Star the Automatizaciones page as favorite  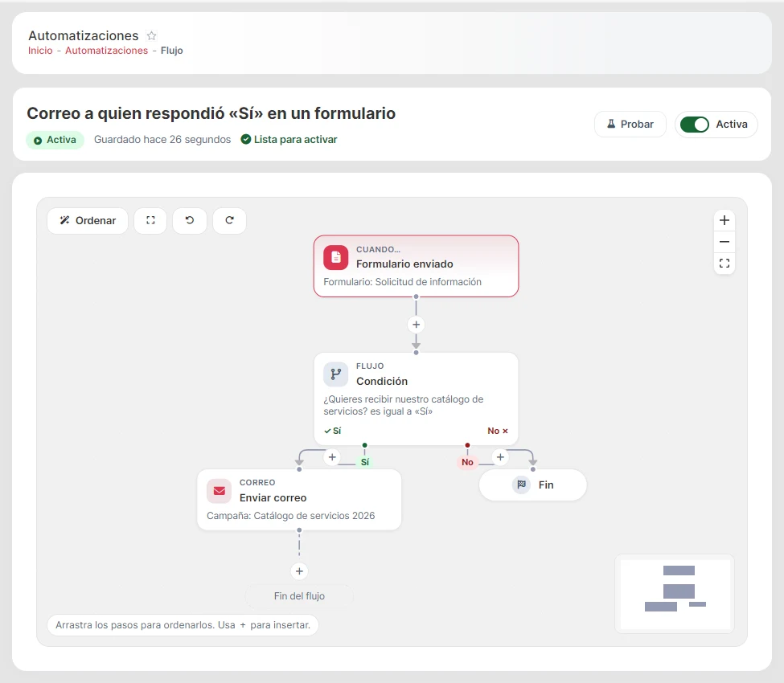[151, 35]
